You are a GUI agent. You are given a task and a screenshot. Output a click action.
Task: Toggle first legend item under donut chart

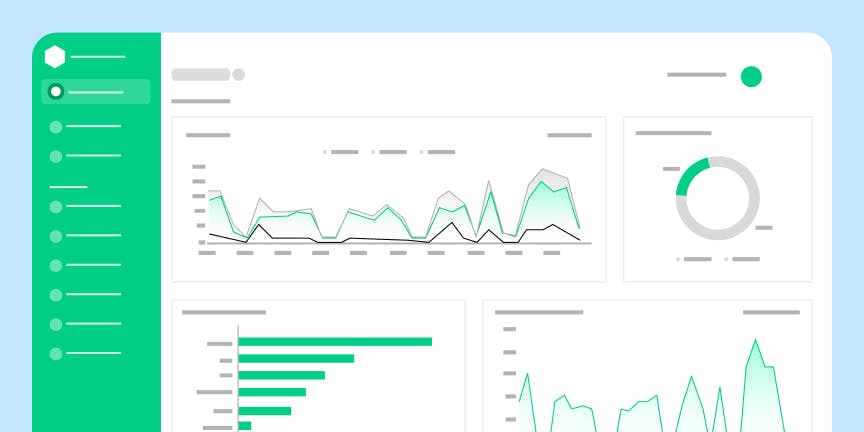click(x=694, y=259)
